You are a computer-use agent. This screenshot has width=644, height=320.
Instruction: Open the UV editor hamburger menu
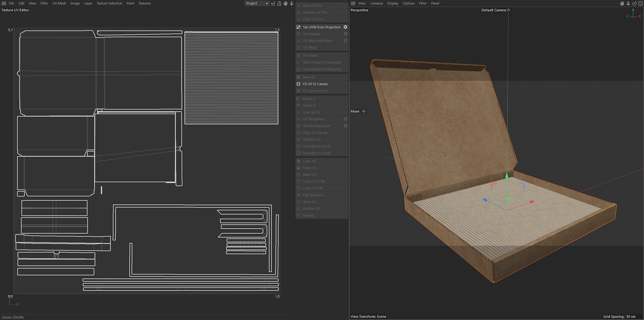[3, 3]
